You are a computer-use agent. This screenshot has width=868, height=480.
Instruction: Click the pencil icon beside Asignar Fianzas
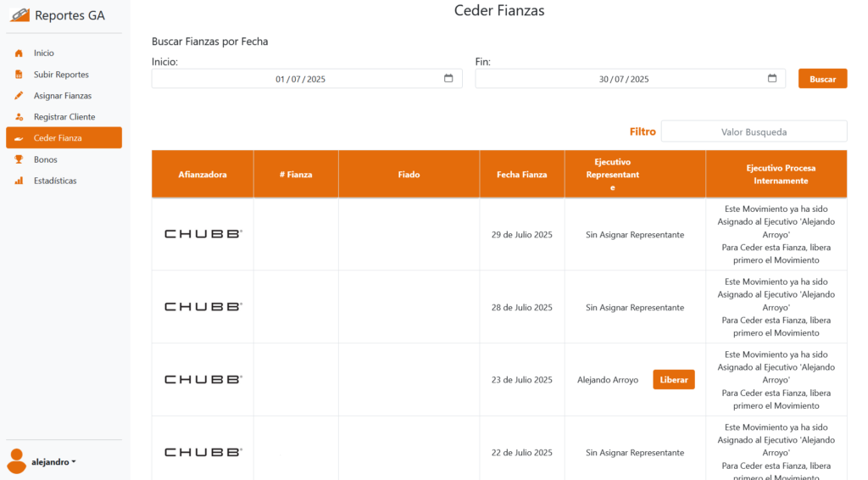click(x=19, y=96)
